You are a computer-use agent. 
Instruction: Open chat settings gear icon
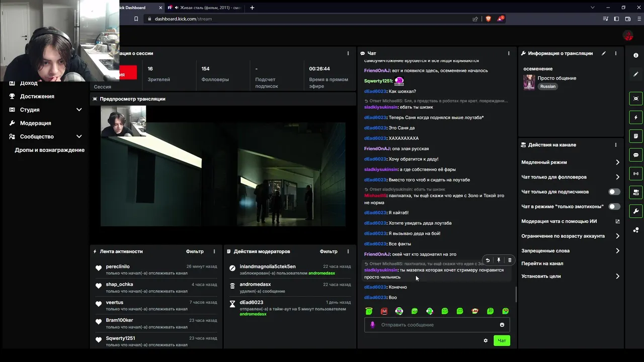(486, 340)
